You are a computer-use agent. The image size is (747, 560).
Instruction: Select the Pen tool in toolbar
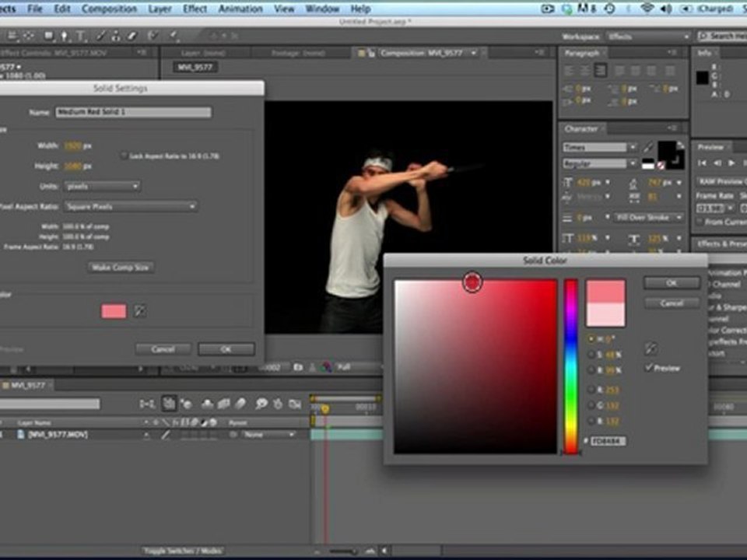[65, 36]
